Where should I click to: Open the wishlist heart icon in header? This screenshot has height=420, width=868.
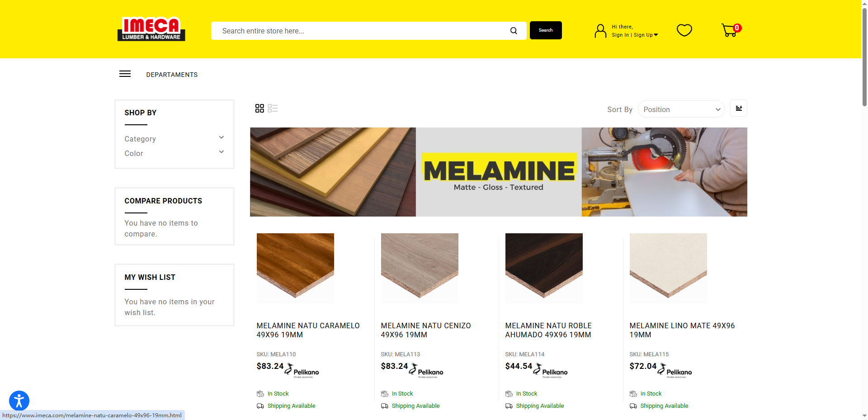[684, 30]
